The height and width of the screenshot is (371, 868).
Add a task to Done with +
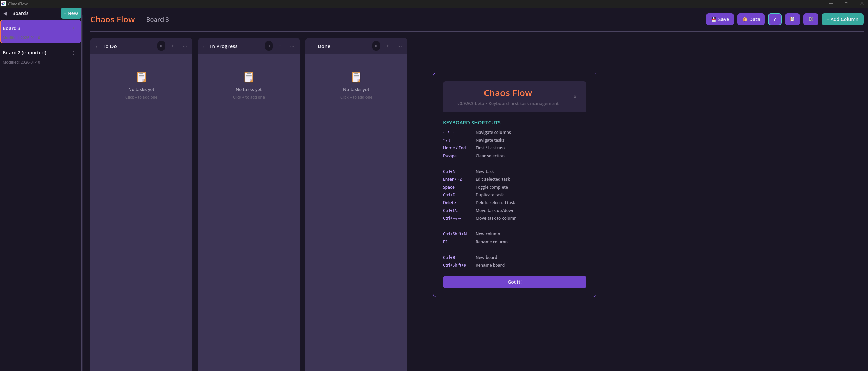point(387,46)
